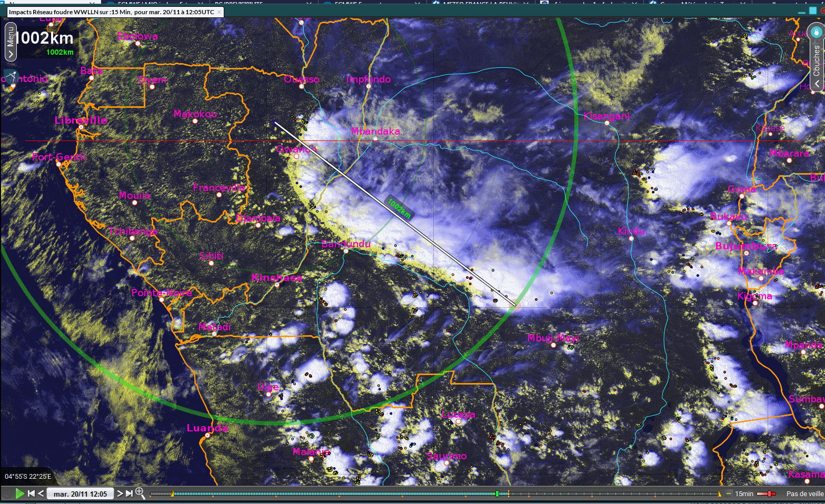This screenshot has width=825, height=504.
Task: Click the Matadi city label
Action: (214, 327)
